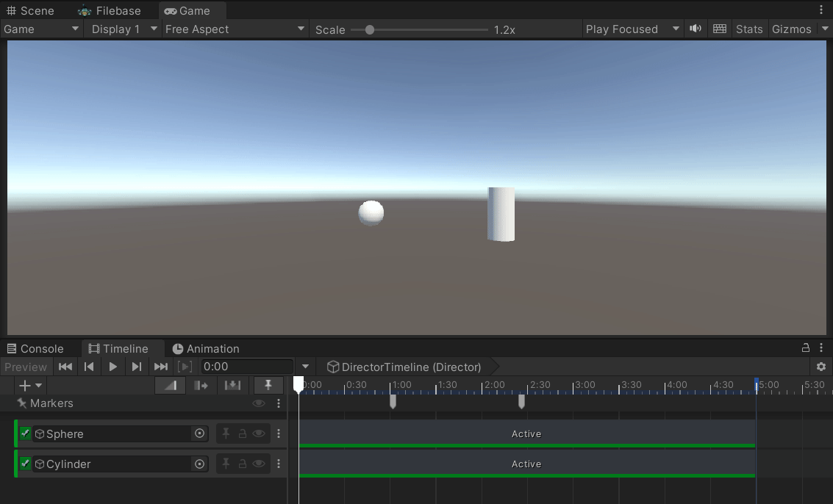Expand the Play Focused dropdown

coord(632,29)
